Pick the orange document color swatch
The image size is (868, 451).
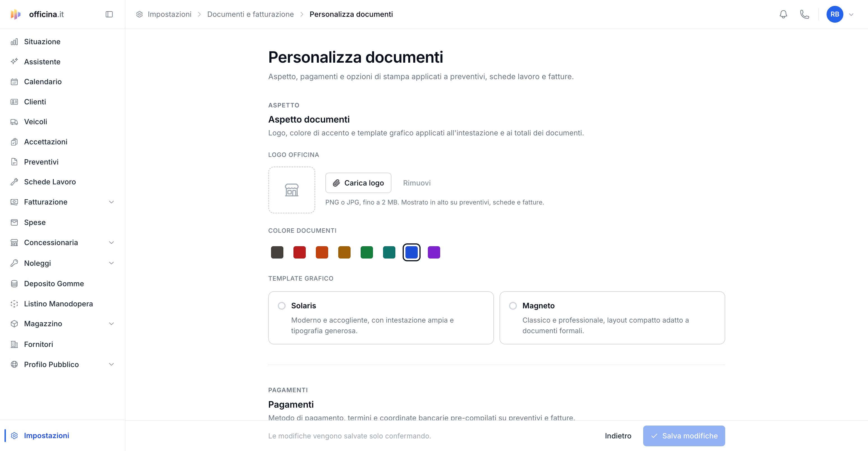point(322,252)
